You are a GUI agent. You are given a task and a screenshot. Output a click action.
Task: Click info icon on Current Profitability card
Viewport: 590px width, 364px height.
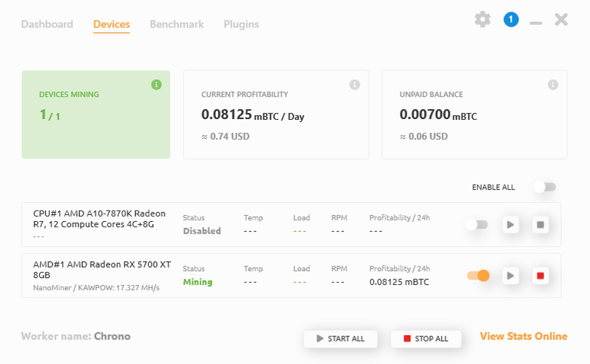354,84
